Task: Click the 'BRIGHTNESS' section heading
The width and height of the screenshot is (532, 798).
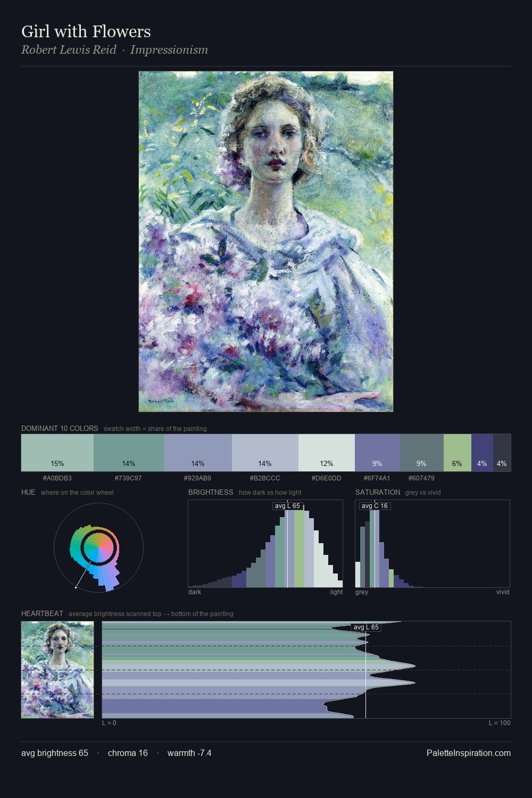Action: click(x=211, y=492)
